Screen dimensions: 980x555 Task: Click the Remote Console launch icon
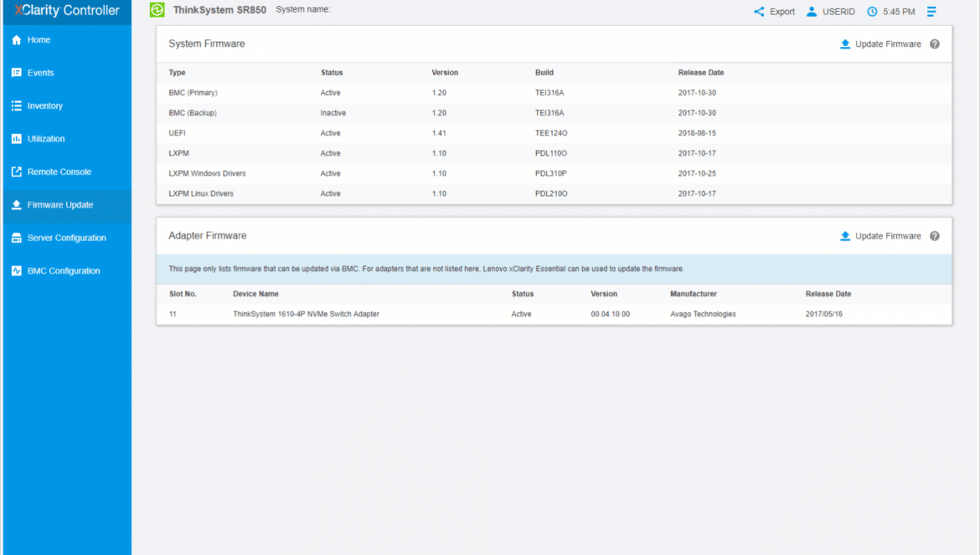16,172
